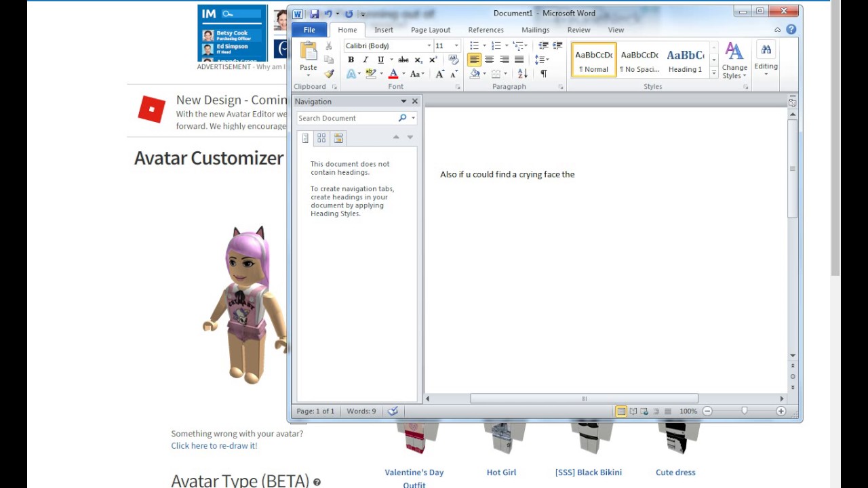Click the Multilevel List icon
Viewport: 868px width, 488px height.
517,45
